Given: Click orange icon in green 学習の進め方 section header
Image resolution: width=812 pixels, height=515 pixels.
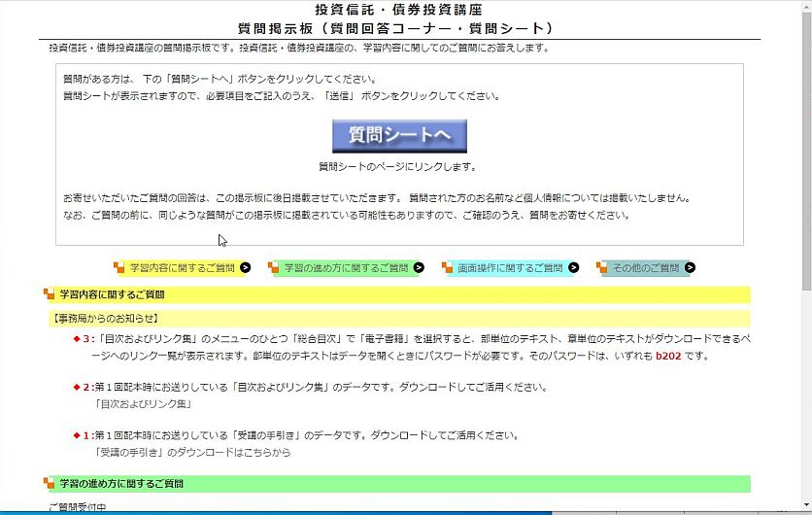Looking at the screenshot, I should (50, 483).
